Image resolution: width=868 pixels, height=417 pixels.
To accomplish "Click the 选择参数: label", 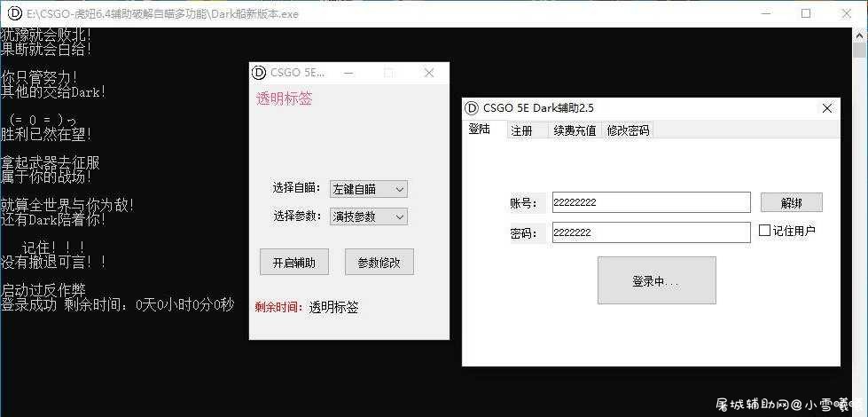I will coord(297,216).
